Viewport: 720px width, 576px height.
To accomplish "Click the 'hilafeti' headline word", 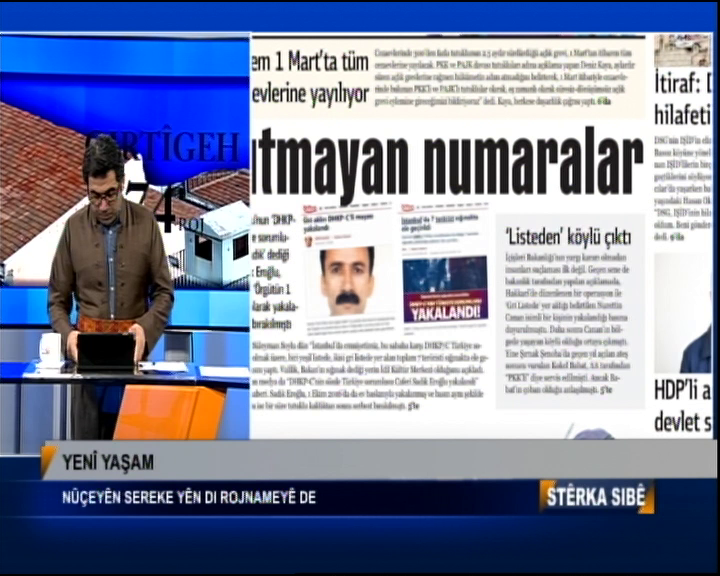I will (683, 115).
